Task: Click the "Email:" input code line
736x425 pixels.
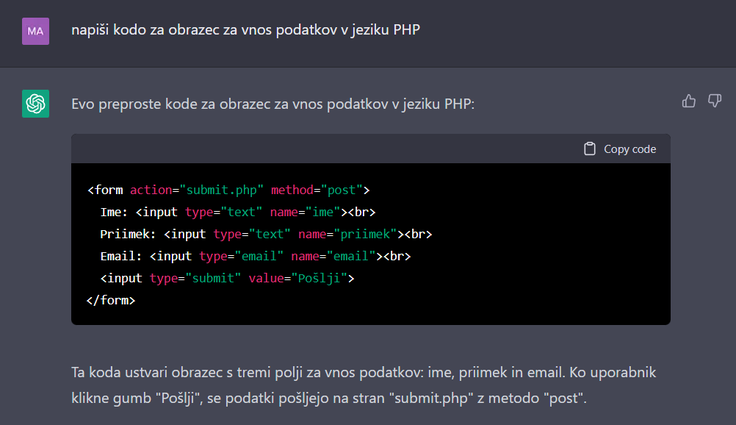Action: (255, 256)
